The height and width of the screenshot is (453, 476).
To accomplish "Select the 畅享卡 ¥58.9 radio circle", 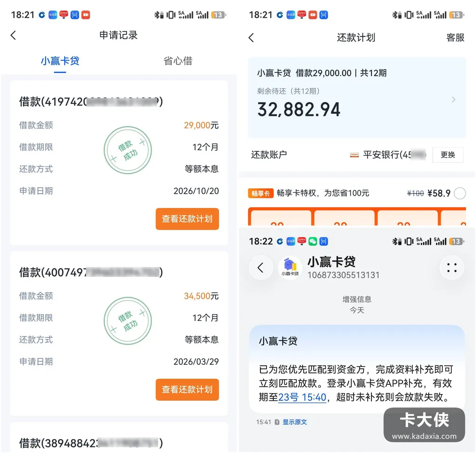I will (x=460, y=193).
